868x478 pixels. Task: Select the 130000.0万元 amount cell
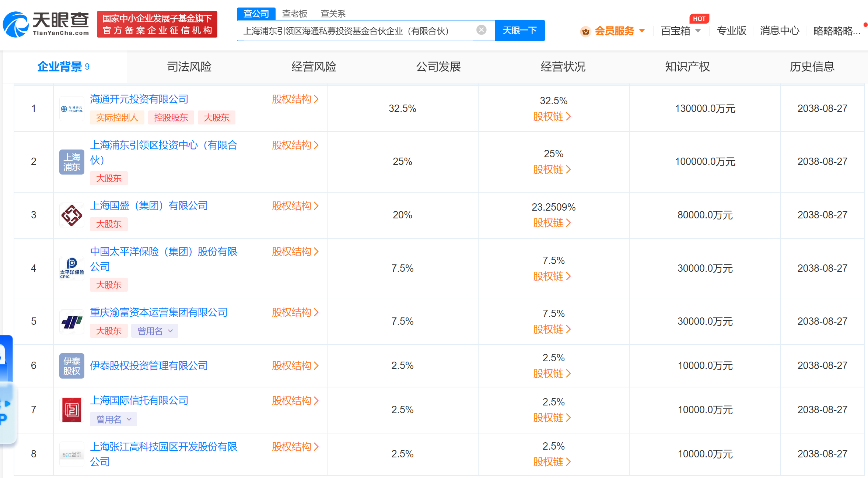coord(705,109)
